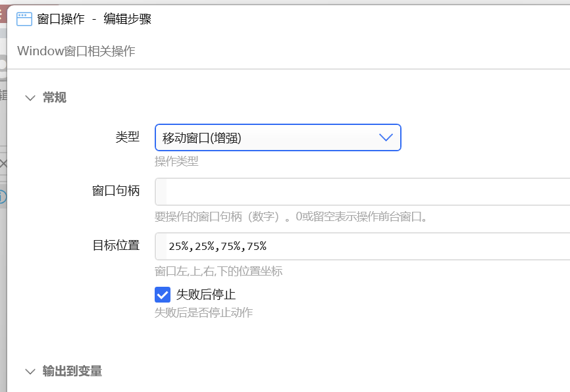This screenshot has height=392, width=570.
Task: Click the 窗口句柄 field label
Action: pyautogui.click(x=116, y=191)
